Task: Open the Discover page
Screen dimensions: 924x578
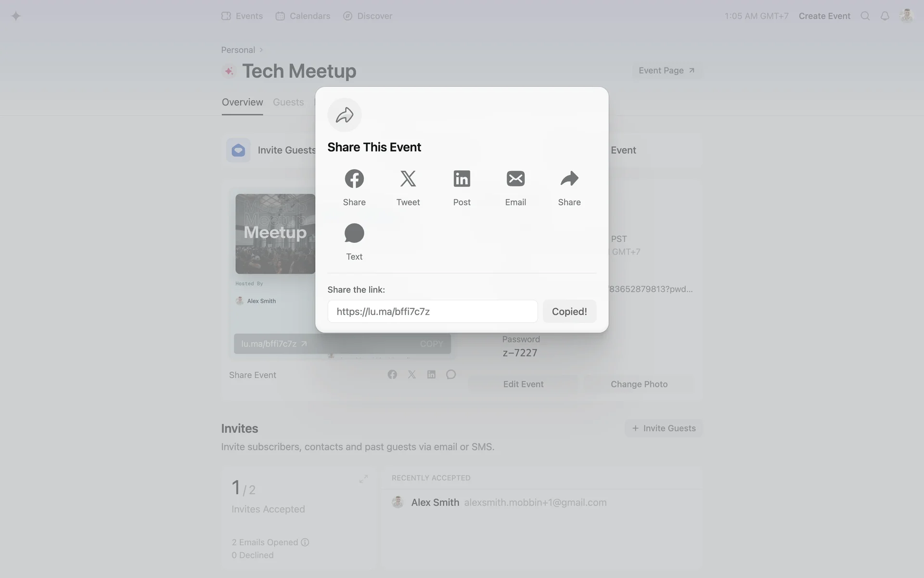Action: [x=368, y=16]
